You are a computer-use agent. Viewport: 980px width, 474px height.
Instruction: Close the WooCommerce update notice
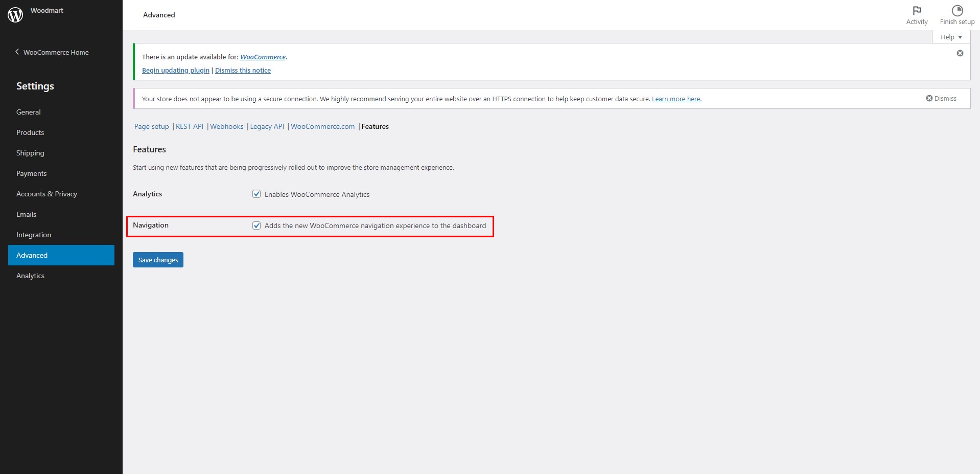(x=960, y=53)
